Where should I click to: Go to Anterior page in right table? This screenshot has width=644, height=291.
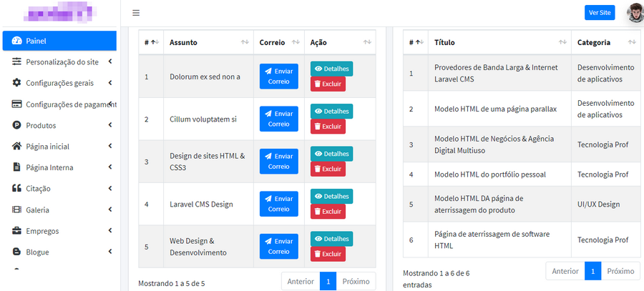click(x=565, y=271)
